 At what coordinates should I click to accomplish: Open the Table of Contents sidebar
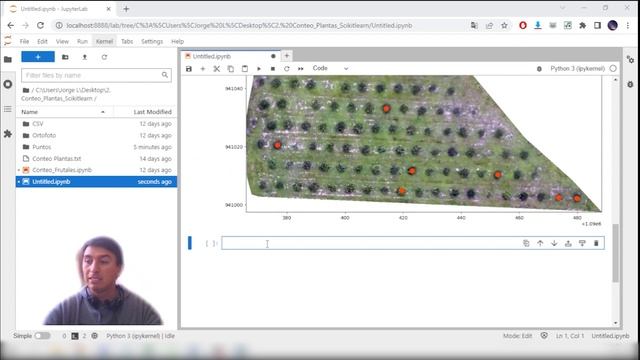tap(8, 109)
